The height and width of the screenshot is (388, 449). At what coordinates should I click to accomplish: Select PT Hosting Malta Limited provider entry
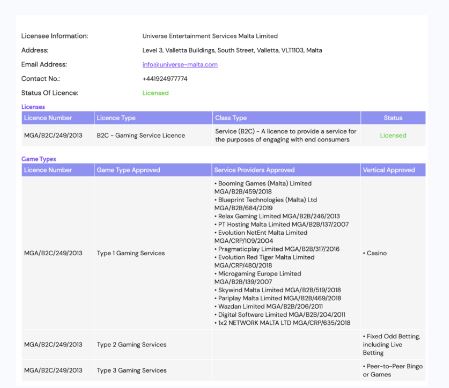pos(281,224)
